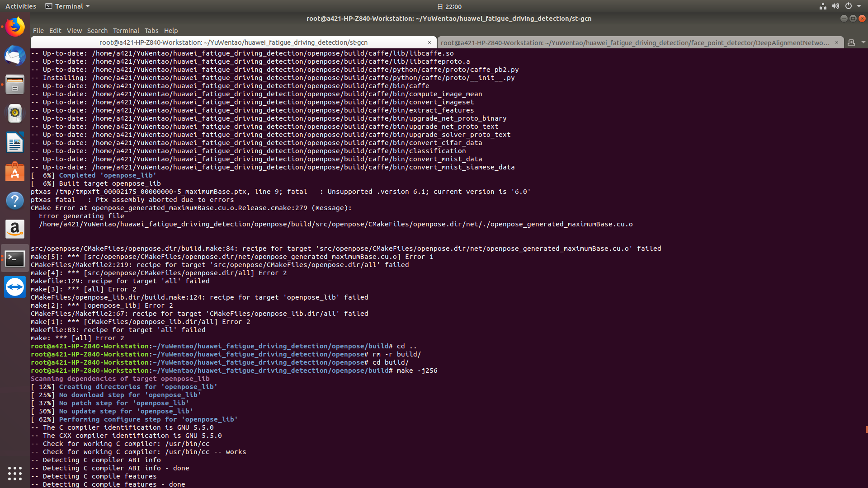Open the Tabs menu

pyautogui.click(x=151, y=30)
